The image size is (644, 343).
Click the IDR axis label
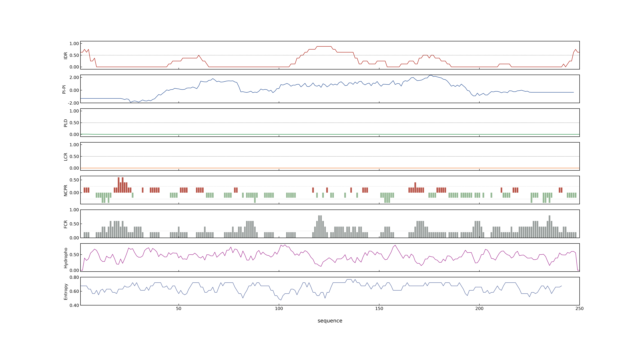(x=66, y=55)
